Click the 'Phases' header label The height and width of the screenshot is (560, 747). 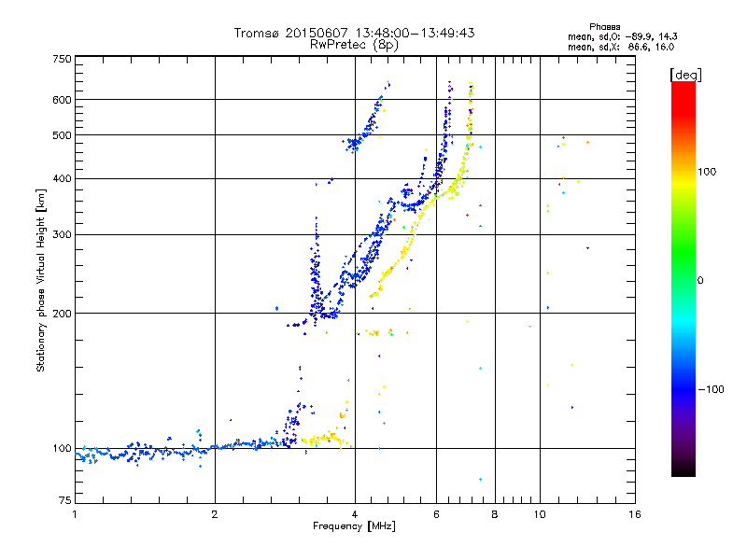(604, 27)
